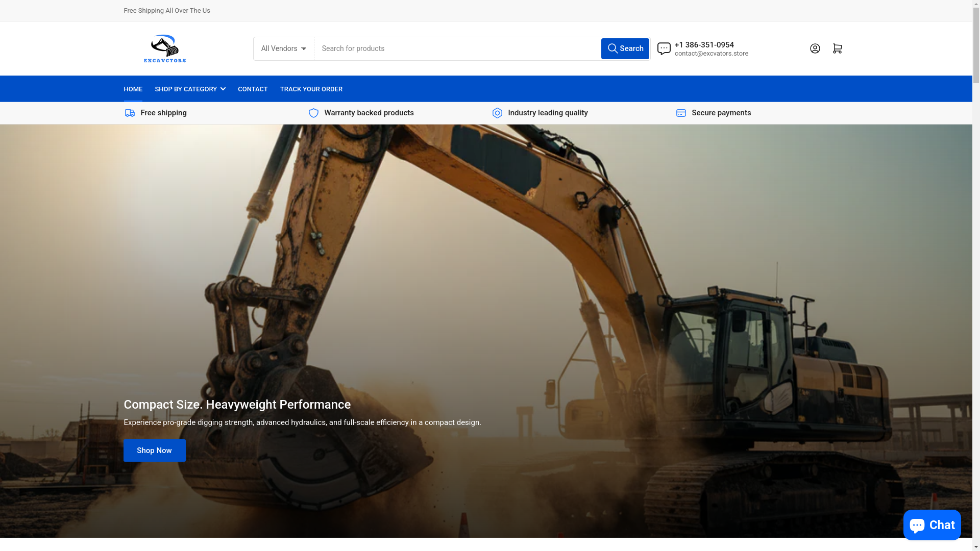
Task: Click the free shipping truck icon
Action: (x=130, y=113)
